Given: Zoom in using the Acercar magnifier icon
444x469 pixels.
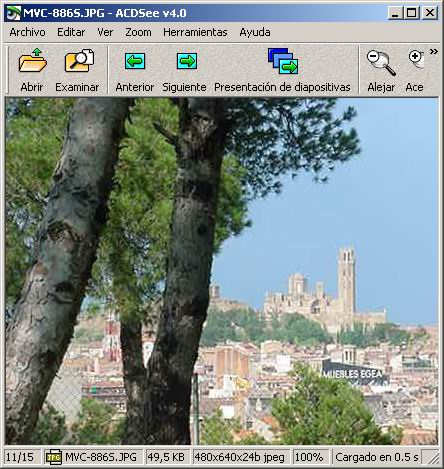Looking at the screenshot, I should pyautogui.click(x=415, y=70).
